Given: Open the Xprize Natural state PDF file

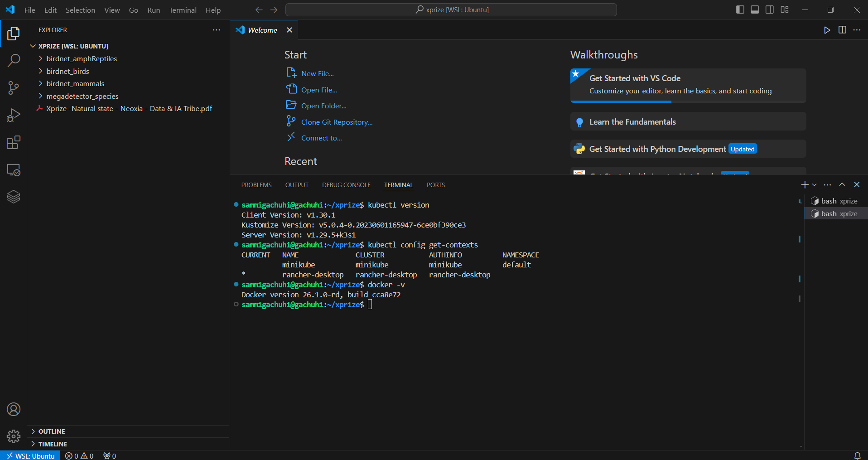Looking at the screenshot, I should [x=129, y=108].
